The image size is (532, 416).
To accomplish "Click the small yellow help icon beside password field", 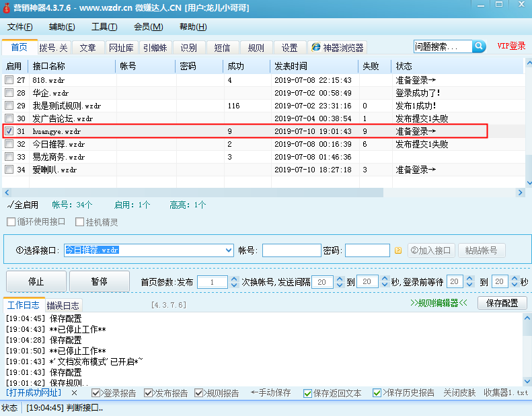I will click(398, 250).
